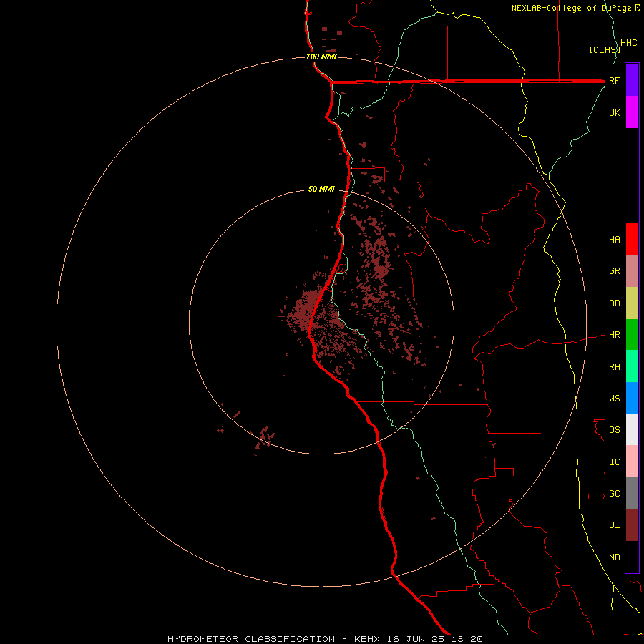Click the BI brown legend swatch
644x644 pixels.
[632, 525]
